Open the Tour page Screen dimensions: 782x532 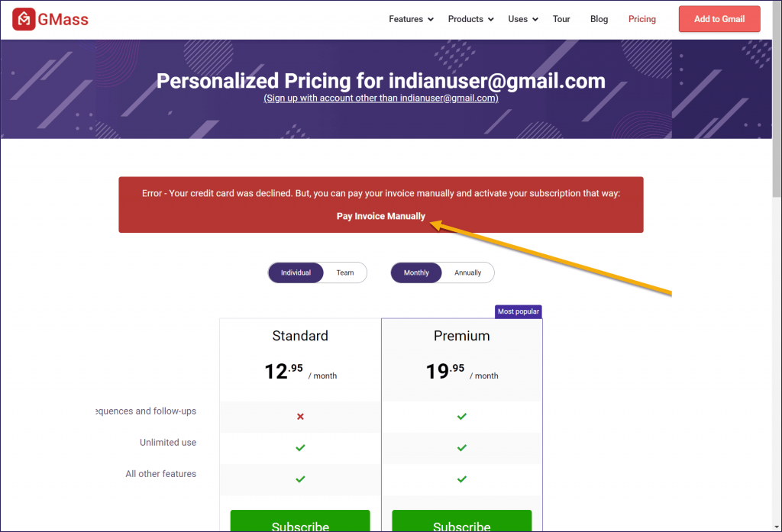click(x=561, y=19)
